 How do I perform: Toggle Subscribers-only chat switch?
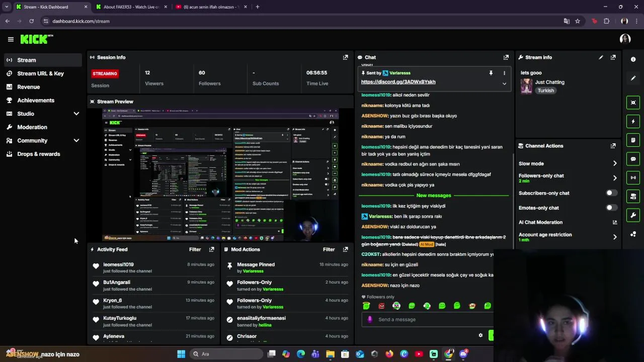[x=611, y=193]
